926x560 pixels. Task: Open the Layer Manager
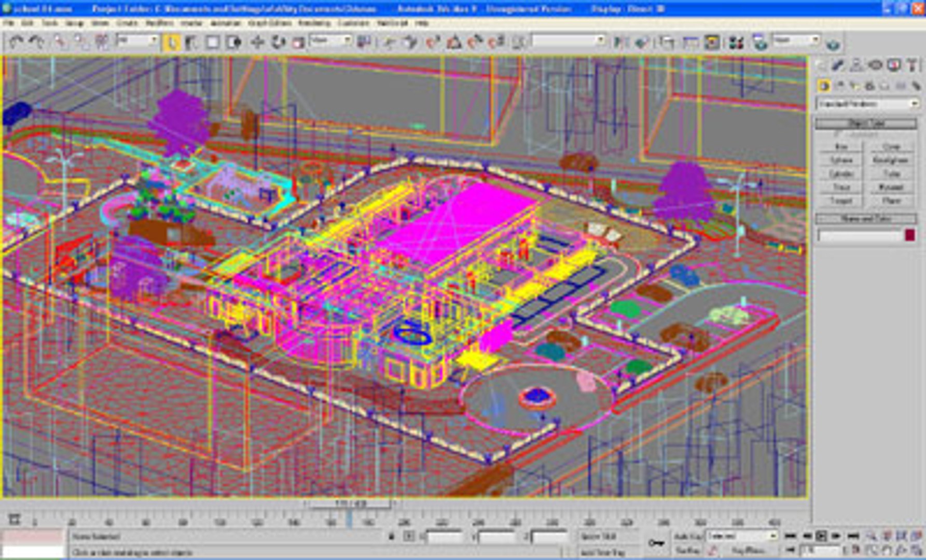[x=667, y=42]
